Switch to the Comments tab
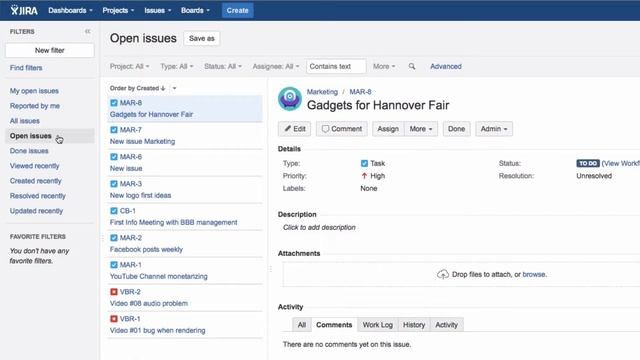The height and width of the screenshot is (360, 640). [334, 325]
